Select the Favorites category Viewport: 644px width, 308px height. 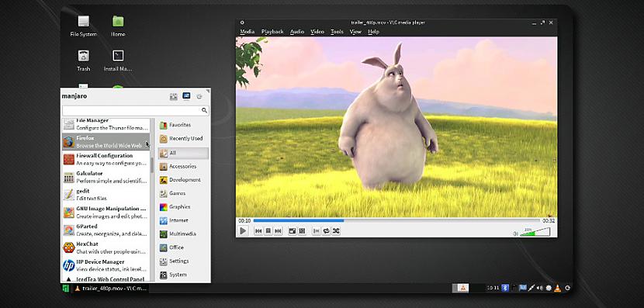pos(184,125)
